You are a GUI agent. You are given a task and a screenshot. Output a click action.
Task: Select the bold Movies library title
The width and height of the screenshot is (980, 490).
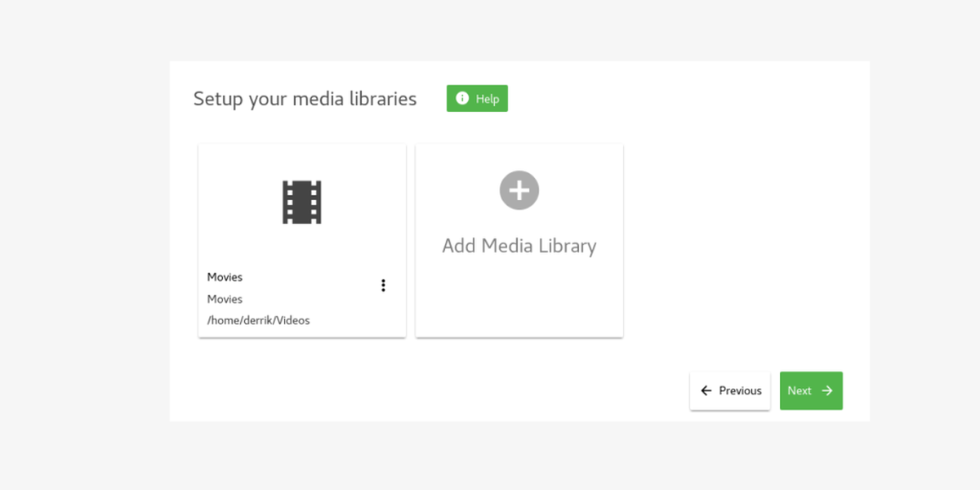(225, 277)
